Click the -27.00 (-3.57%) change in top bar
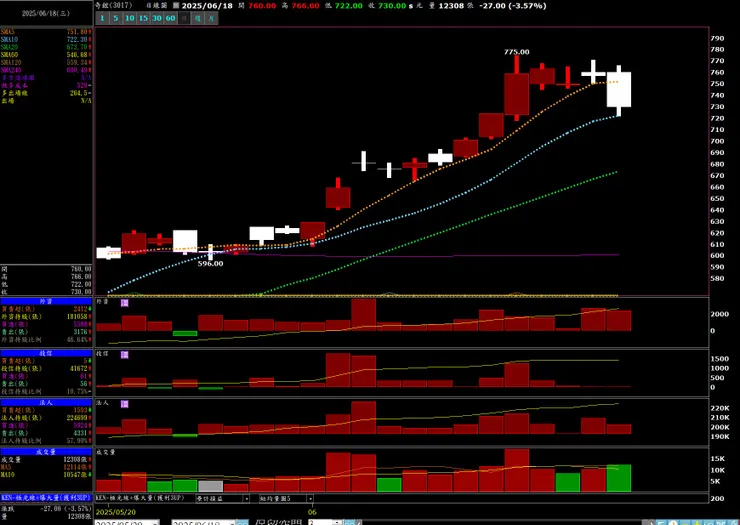 513,6
